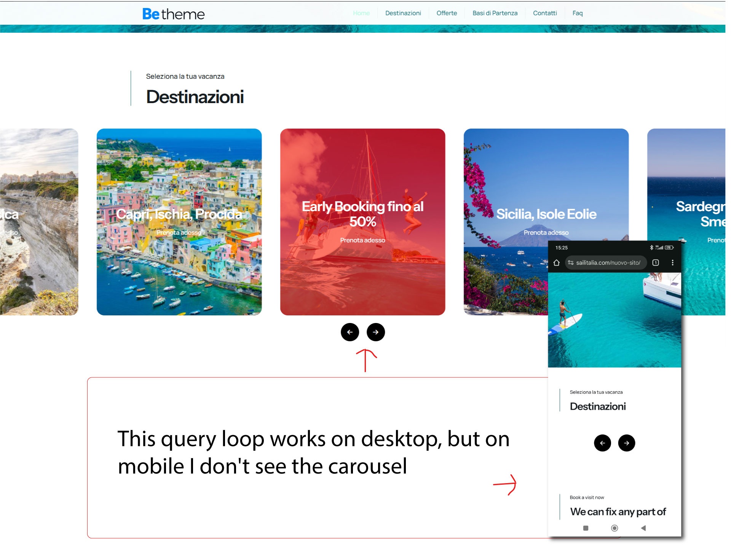Click Prenota adesso on Early Booking card
This screenshot has height=560, width=731.
(x=362, y=240)
